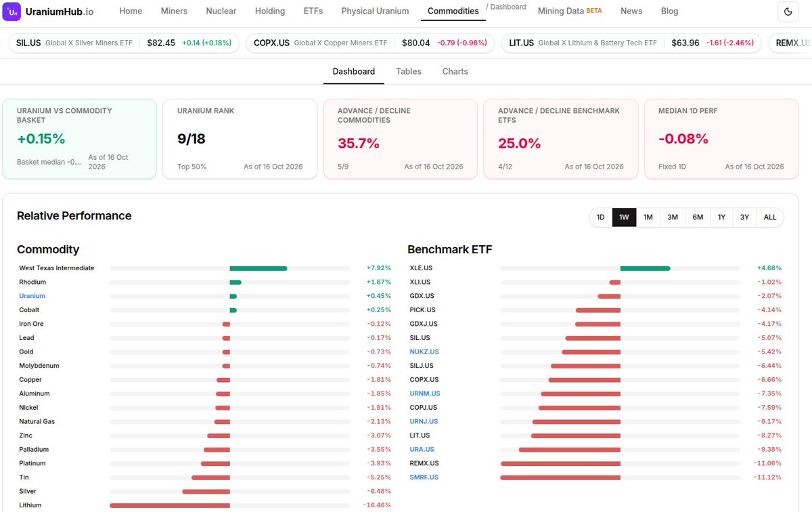Viewport: 812px width, 512px height.
Task: Click the SIL.US ticker chip
Action: click(x=122, y=43)
